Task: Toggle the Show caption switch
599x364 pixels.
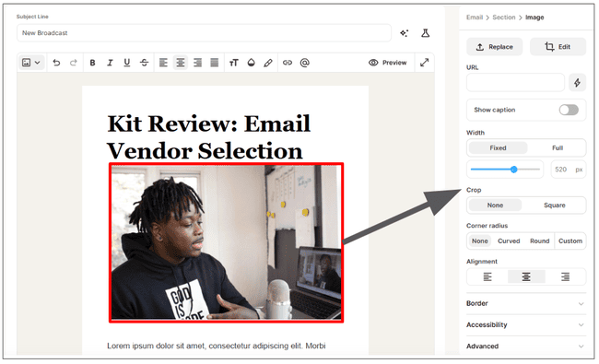Action: pos(569,110)
